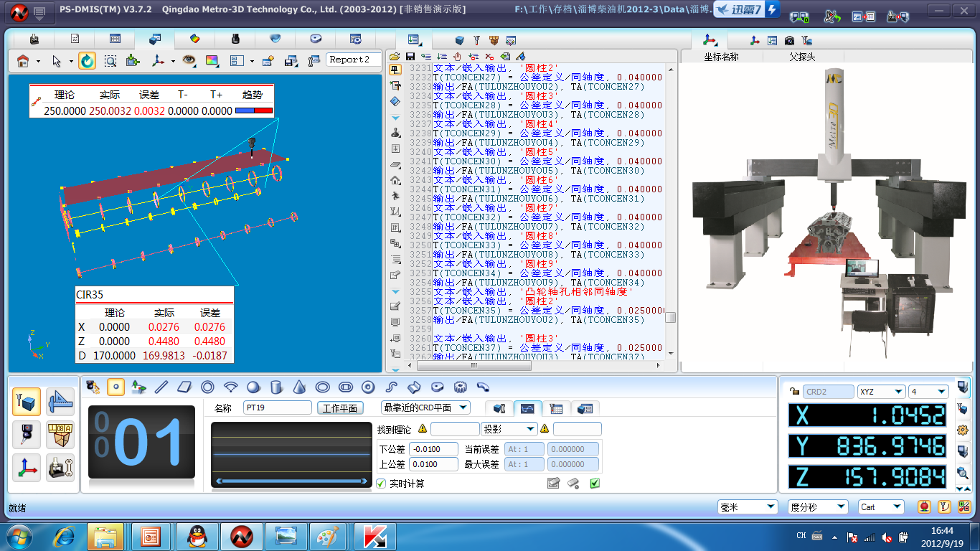Switch to the document page tab

[75, 39]
